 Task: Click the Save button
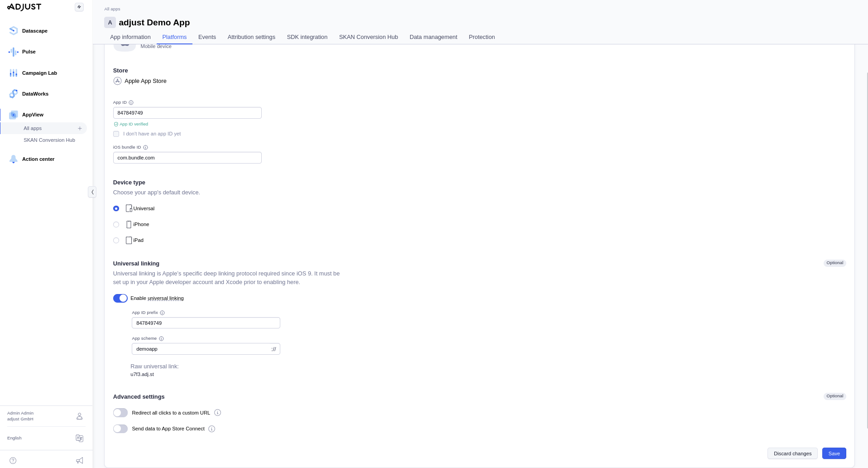tap(834, 454)
